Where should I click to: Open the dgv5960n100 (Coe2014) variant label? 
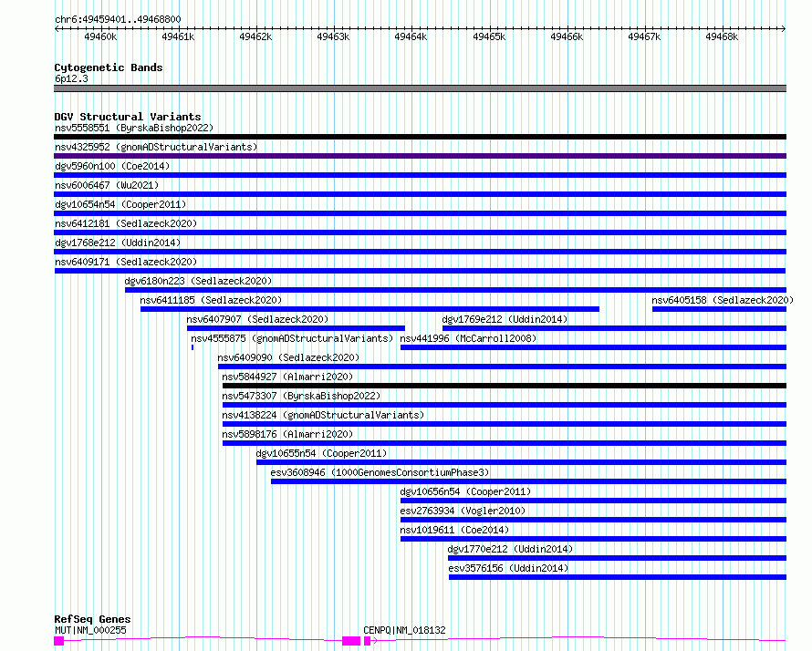(112, 166)
